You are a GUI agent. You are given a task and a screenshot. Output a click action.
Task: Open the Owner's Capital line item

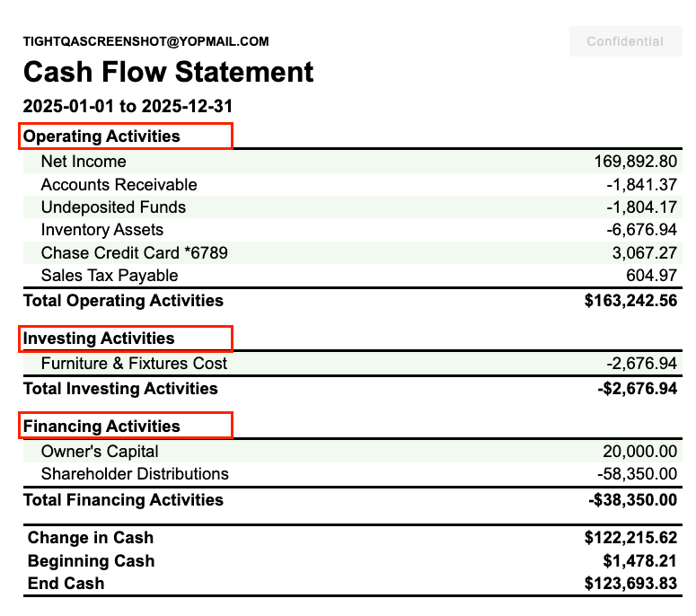pyautogui.click(x=100, y=452)
